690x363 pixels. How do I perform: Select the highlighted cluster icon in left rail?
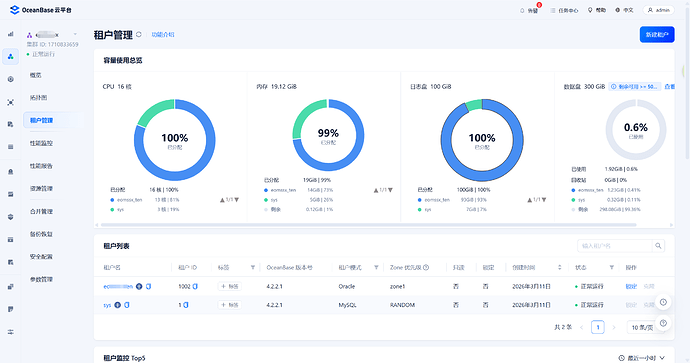coord(11,57)
